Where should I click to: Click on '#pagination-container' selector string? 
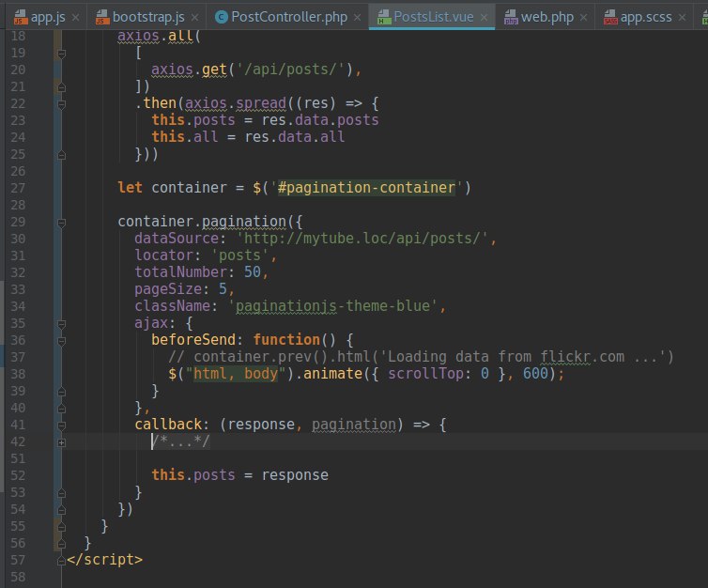click(366, 188)
